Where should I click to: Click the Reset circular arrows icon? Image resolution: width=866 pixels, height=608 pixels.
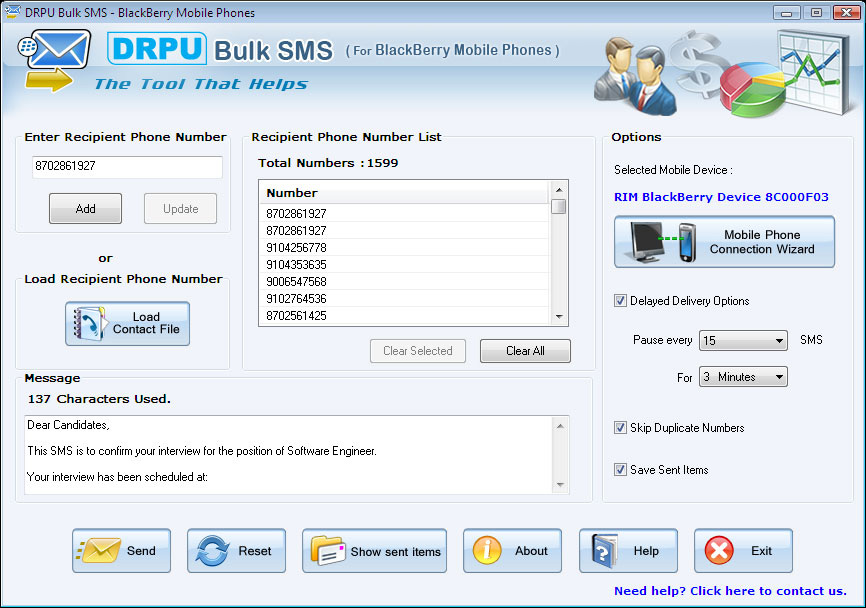[x=213, y=551]
